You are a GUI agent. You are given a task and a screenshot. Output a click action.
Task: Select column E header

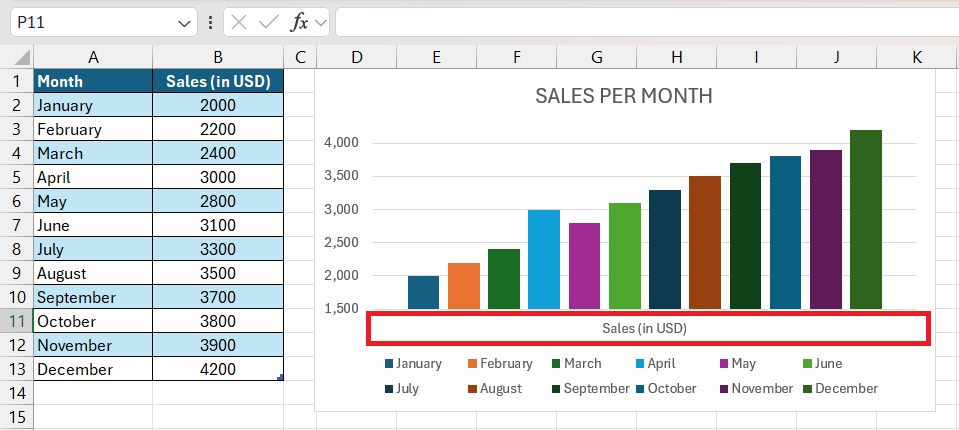click(x=436, y=57)
